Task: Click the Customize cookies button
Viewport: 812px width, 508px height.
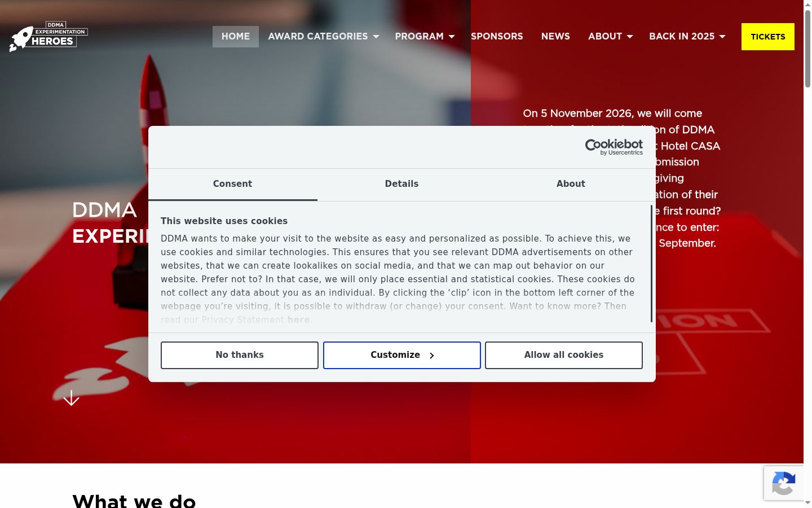Action: (x=402, y=355)
